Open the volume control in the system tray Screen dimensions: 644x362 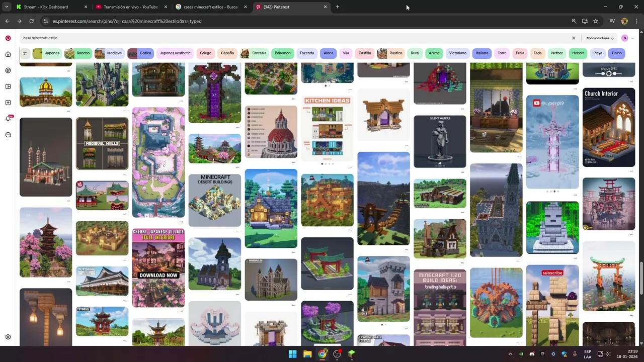[608, 354]
